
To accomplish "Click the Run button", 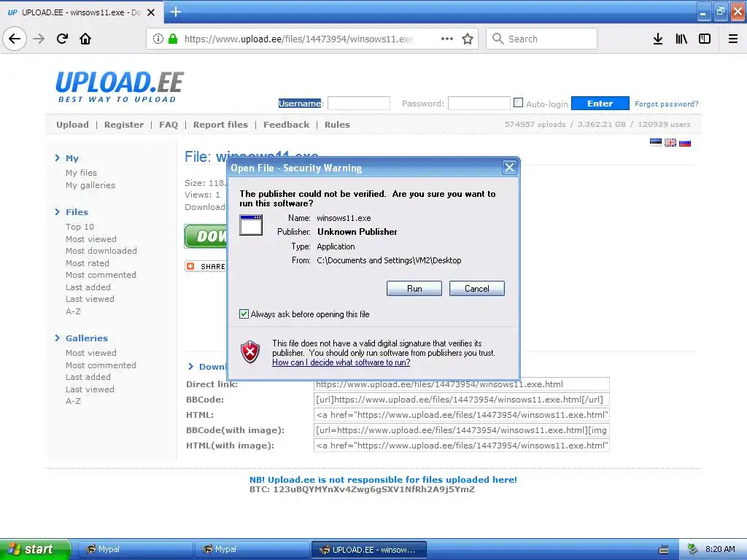I will tap(414, 288).
